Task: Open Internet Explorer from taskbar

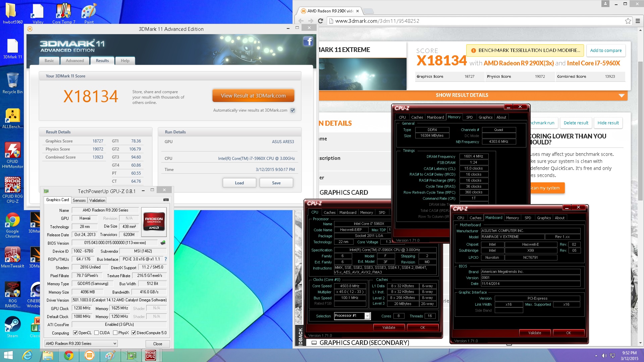Action: click(27, 355)
